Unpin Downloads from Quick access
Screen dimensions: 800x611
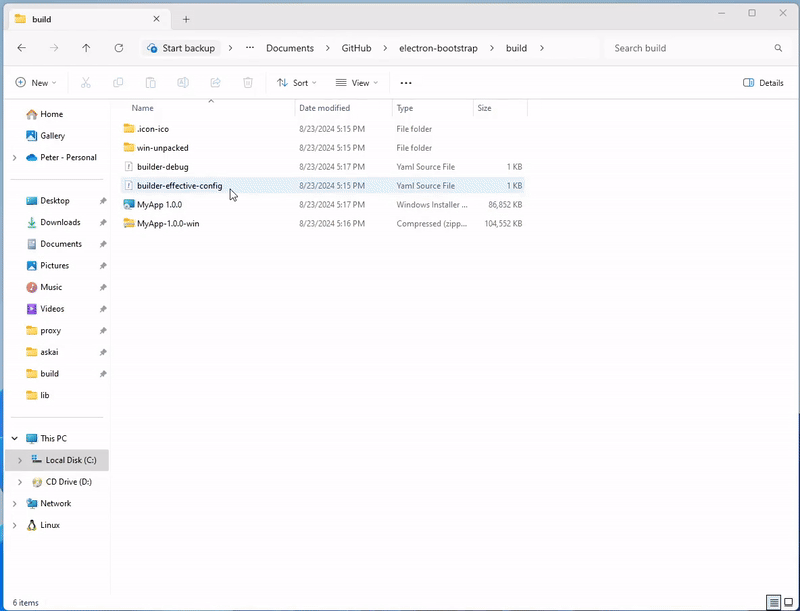pos(103,222)
